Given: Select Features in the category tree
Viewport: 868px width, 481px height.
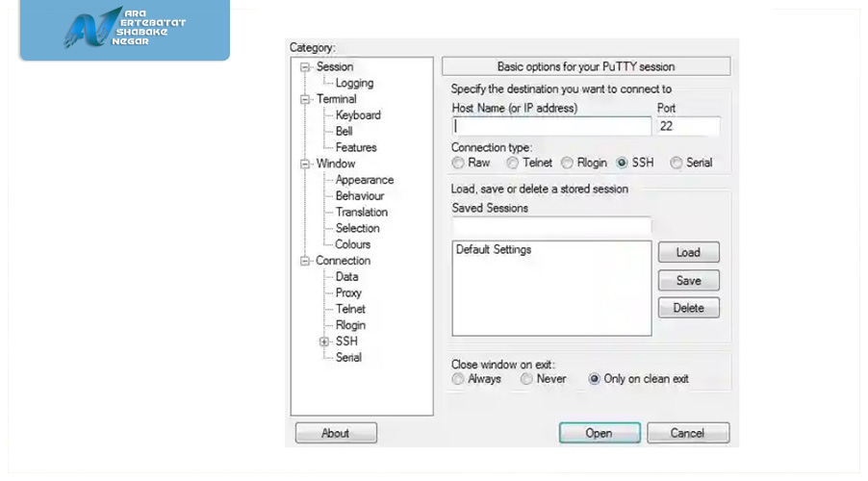Looking at the screenshot, I should [x=356, y=147].
